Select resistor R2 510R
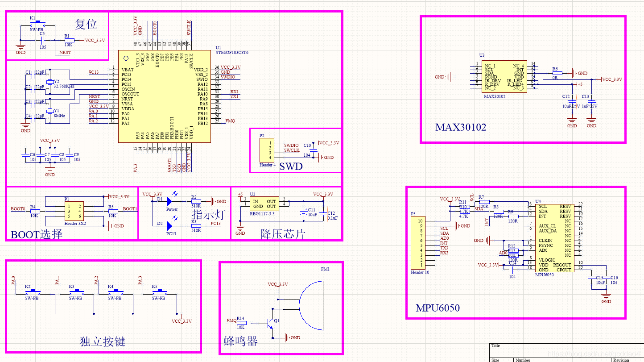Screen dimensions: 644x362 point(196,202)
